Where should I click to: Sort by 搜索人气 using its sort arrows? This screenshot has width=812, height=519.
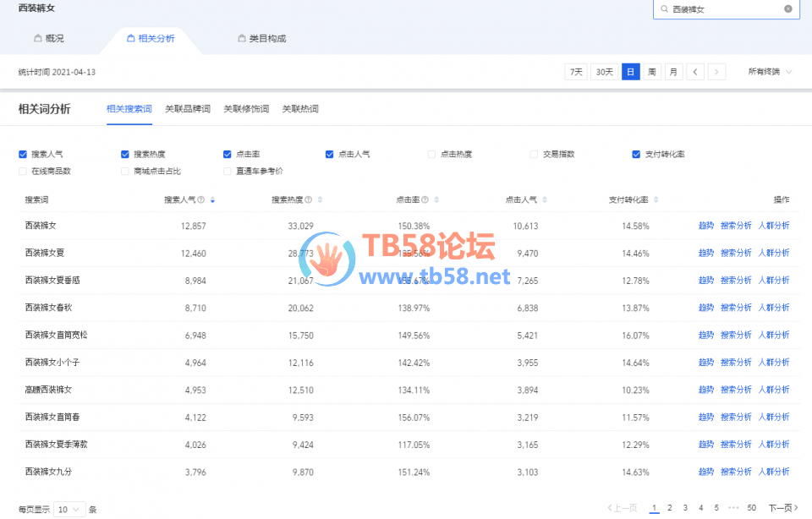pyautogui.click(x=212, y=199)
